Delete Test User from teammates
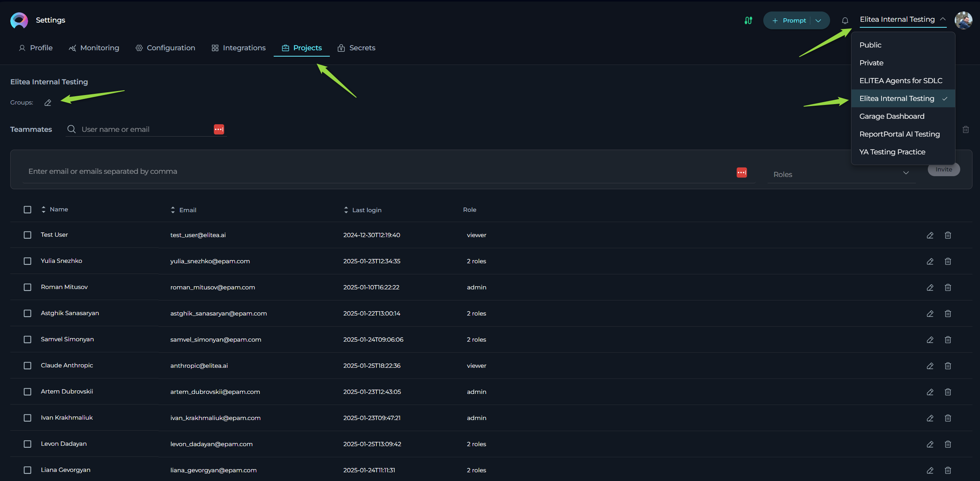 pos(948,235)
